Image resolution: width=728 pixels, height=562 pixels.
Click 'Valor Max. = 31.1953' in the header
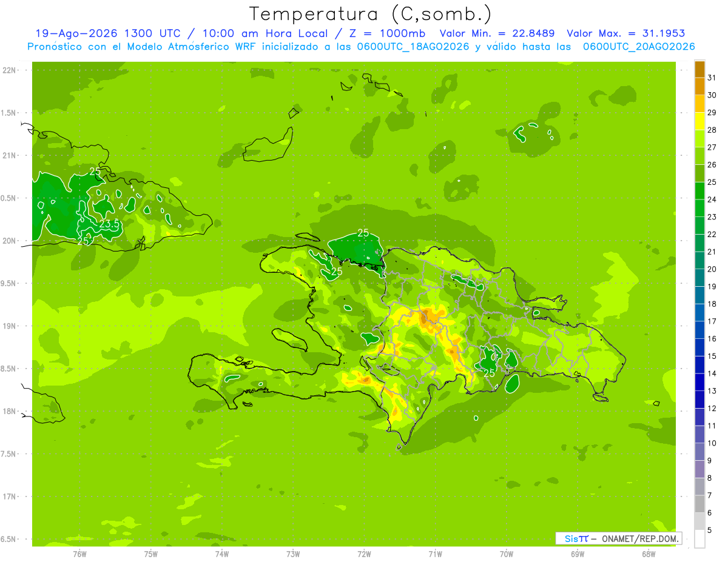coord(627,34)
